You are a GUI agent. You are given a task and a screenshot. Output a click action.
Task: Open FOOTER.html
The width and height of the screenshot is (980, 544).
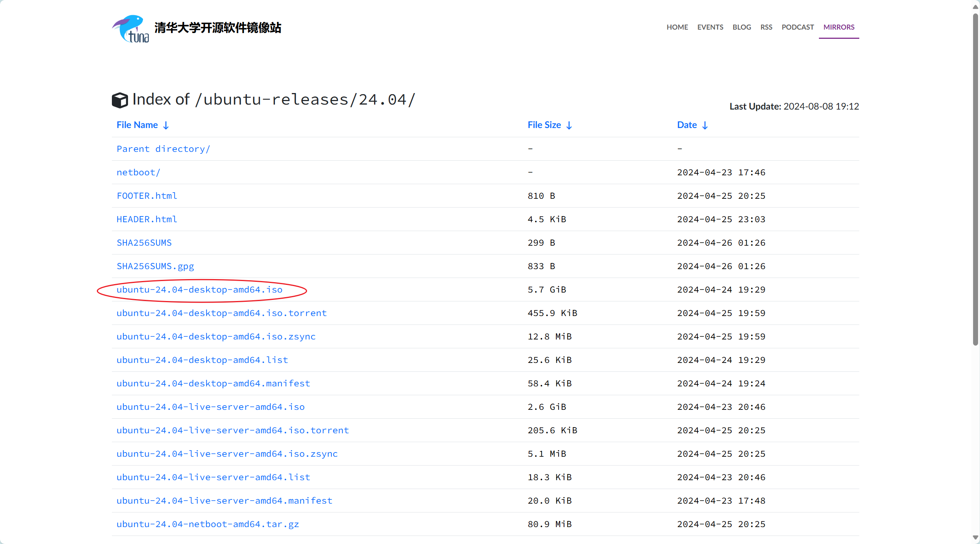[x=147, y=196]
